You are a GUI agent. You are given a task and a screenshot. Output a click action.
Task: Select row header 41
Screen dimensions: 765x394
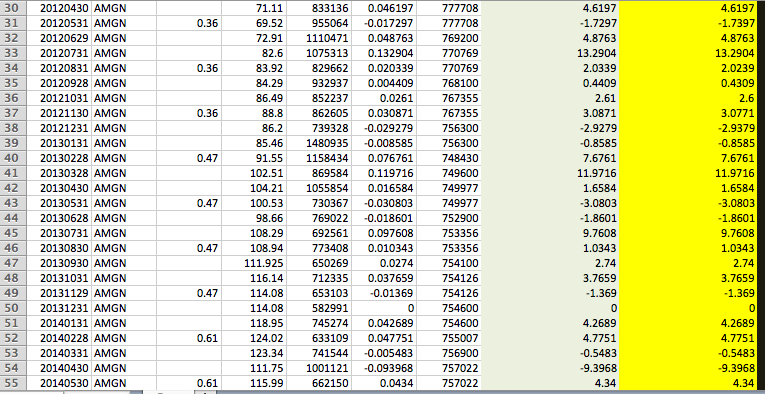(13, 173)
